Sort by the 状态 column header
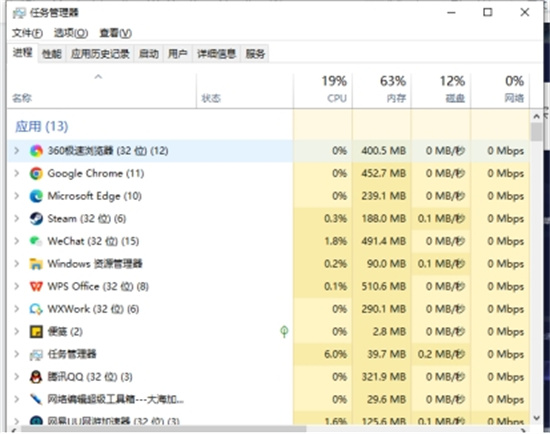Image resolution: width=550 pixels, height=434 pixels. click(245, 90)
